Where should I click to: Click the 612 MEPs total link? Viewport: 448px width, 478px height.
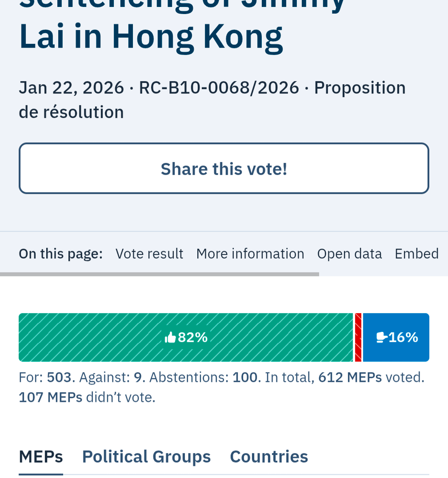pos(350,377)
